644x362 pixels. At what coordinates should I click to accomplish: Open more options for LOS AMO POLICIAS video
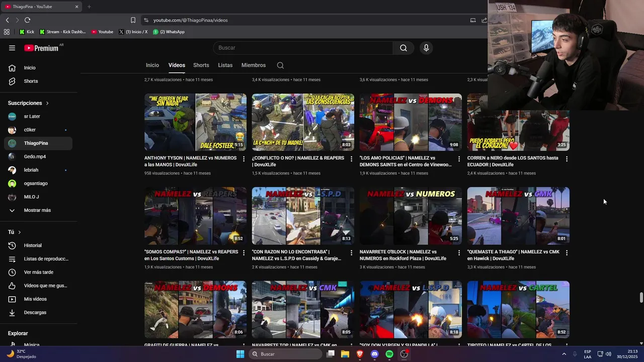(x=459, y=159)
